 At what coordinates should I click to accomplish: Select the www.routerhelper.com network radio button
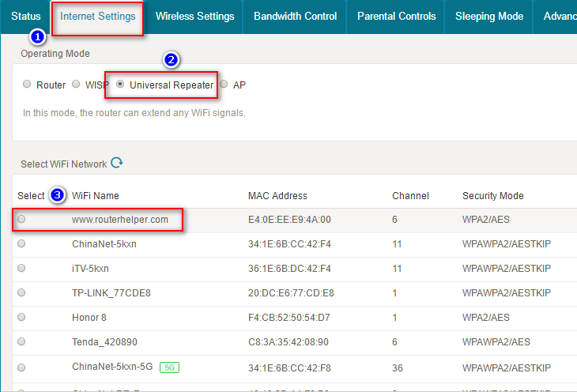click(21, 220)
